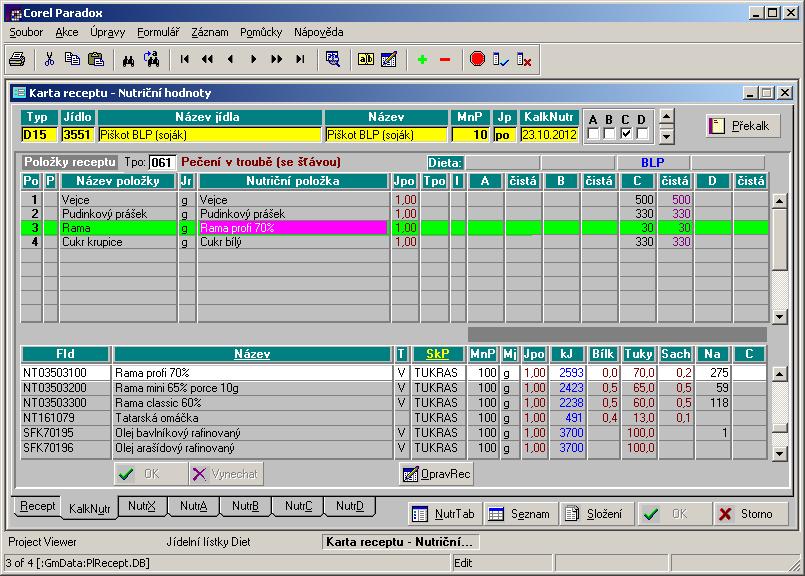Select the Vejce recipe item row
805x576 pixels.
coord(394,200)
